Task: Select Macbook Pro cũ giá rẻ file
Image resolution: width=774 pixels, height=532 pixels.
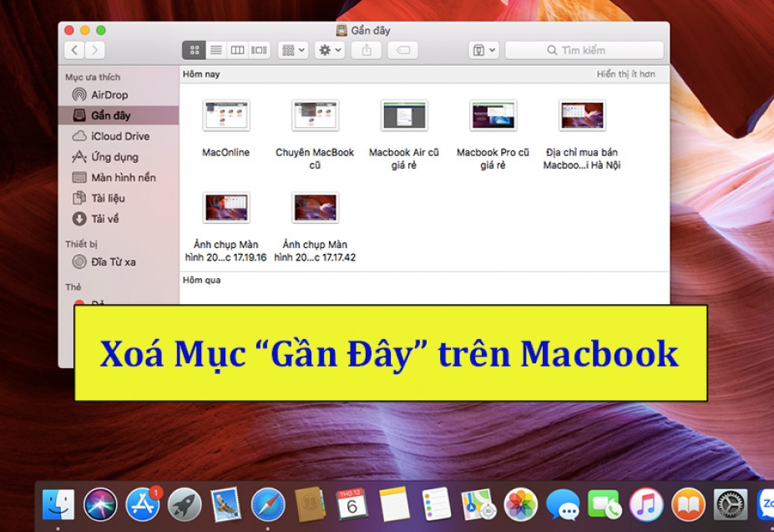Action: (493, 115)
